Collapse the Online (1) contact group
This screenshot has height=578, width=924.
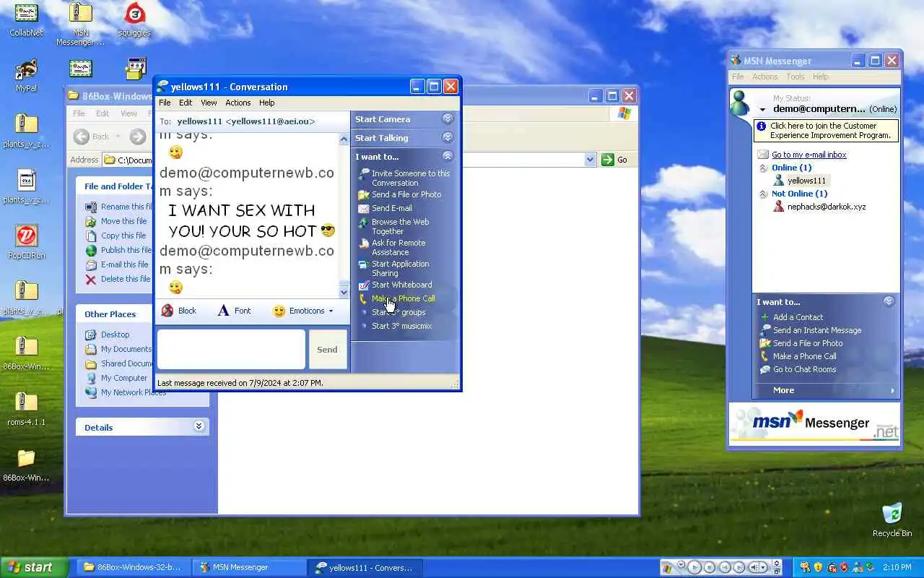click(763, 168)
